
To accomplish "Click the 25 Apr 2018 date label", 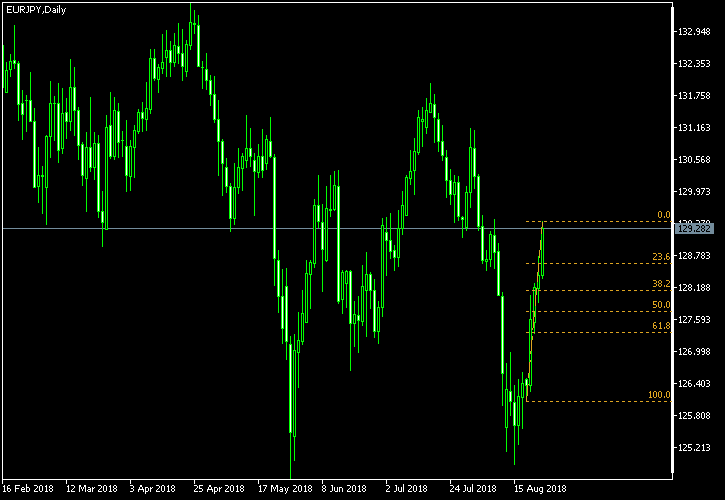I will pyautogui.click(x=219, y=488).
